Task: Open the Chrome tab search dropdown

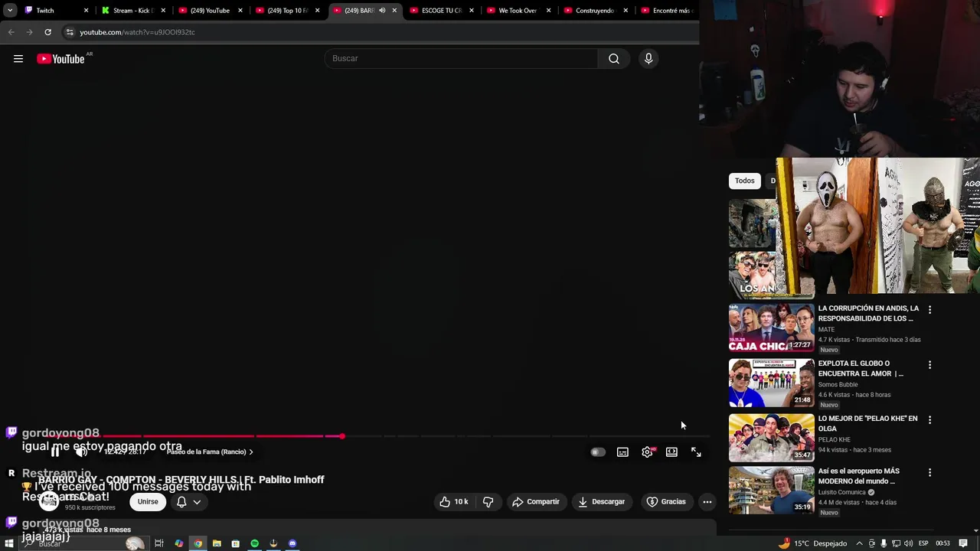Action: (9, 11)
